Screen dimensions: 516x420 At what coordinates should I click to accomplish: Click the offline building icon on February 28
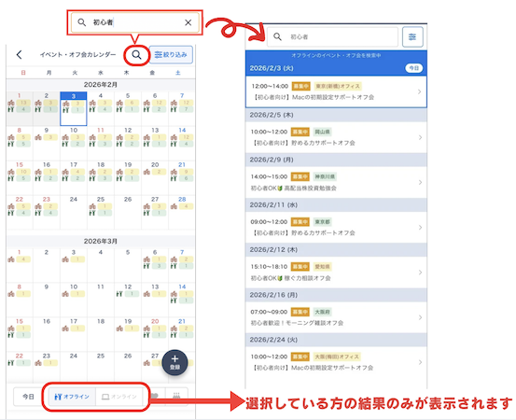174,206
